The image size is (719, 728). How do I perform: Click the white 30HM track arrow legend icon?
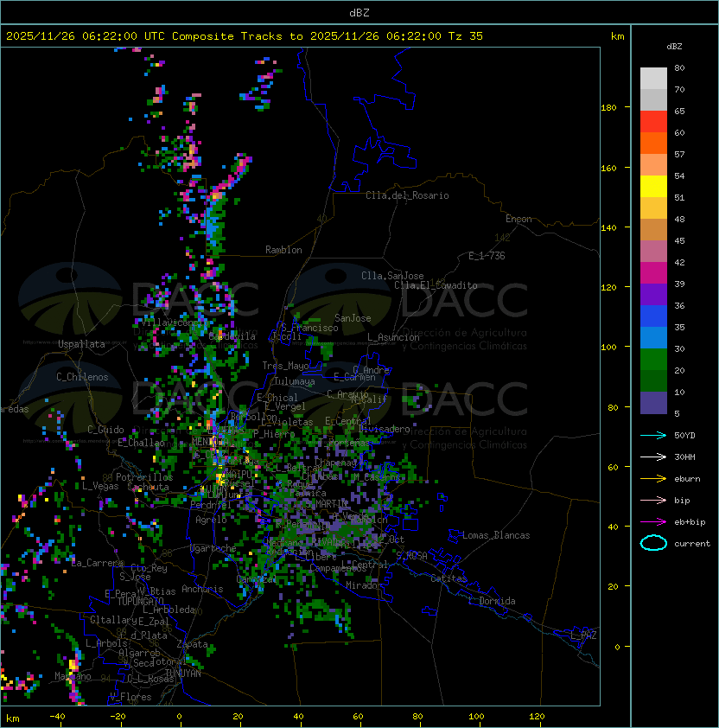tap(653, 457)
